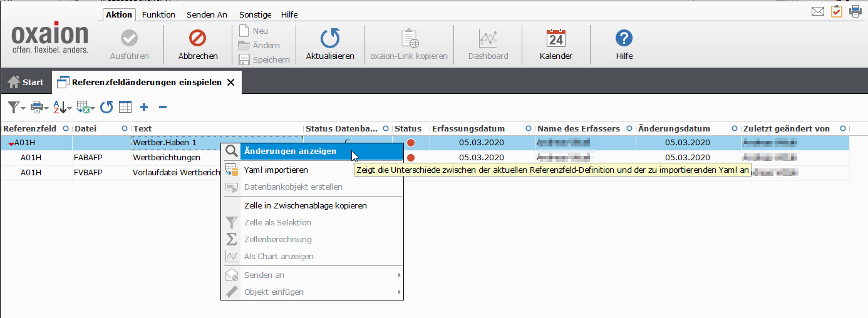Screen dimensions: 868x318
Task: Choose 'Zelle in Zwischenablage kopieren'
Action: (305, 205)
